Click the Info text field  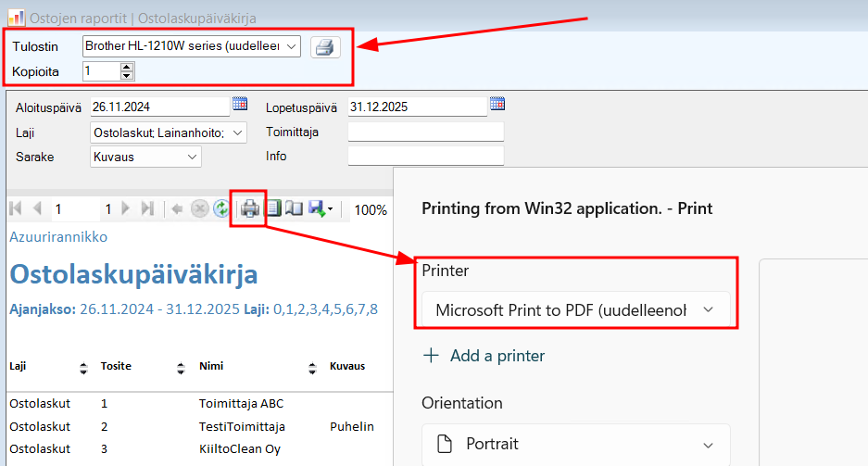[x=425, y=157]
